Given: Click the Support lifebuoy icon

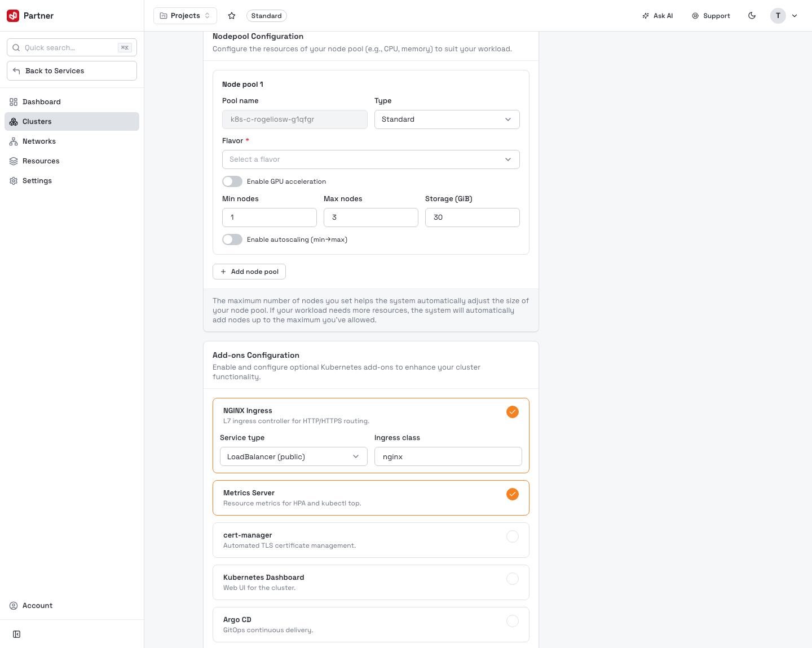Looking at the screenshot, I should (695, 16).
